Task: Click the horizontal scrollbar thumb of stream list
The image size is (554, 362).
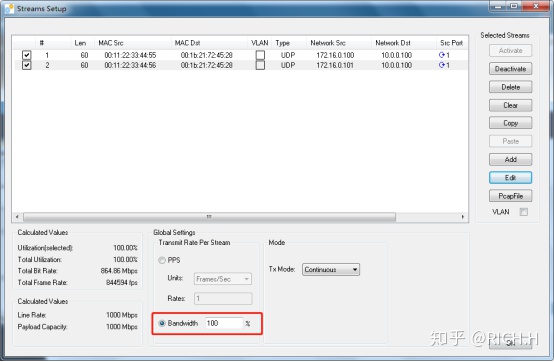Action: coord(209,216)
